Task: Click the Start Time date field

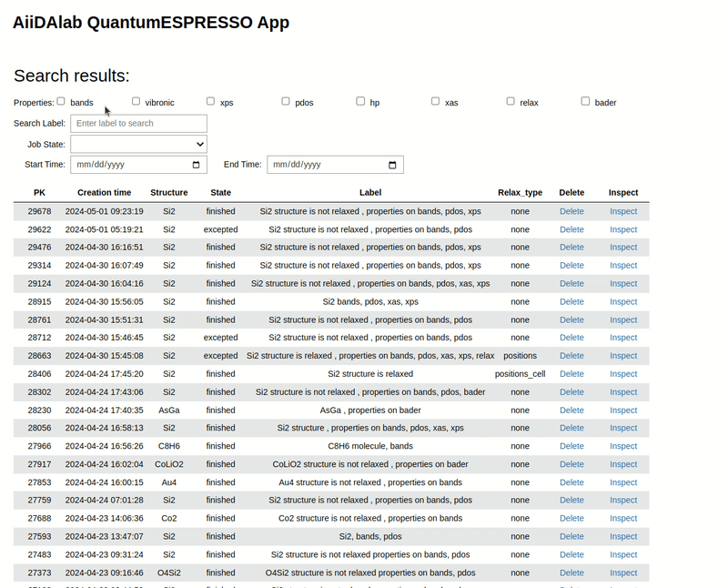Action: pyautogui.click(x=139, y=165)
